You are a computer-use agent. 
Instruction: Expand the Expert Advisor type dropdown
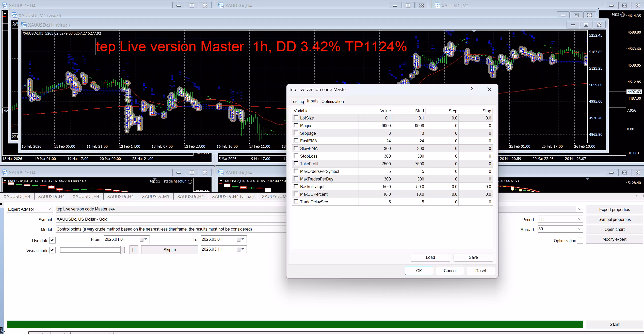49,209
